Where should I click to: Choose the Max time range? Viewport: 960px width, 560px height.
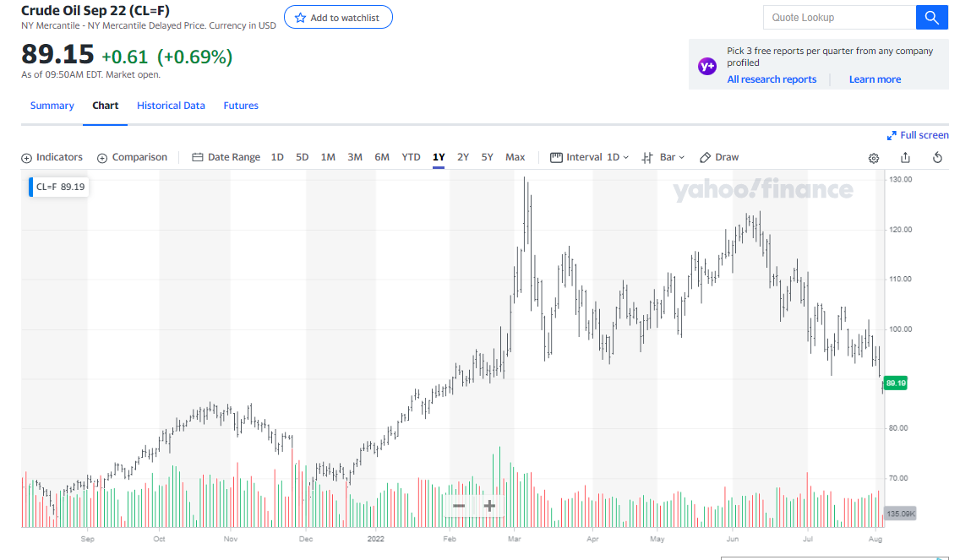coord(515,157)
